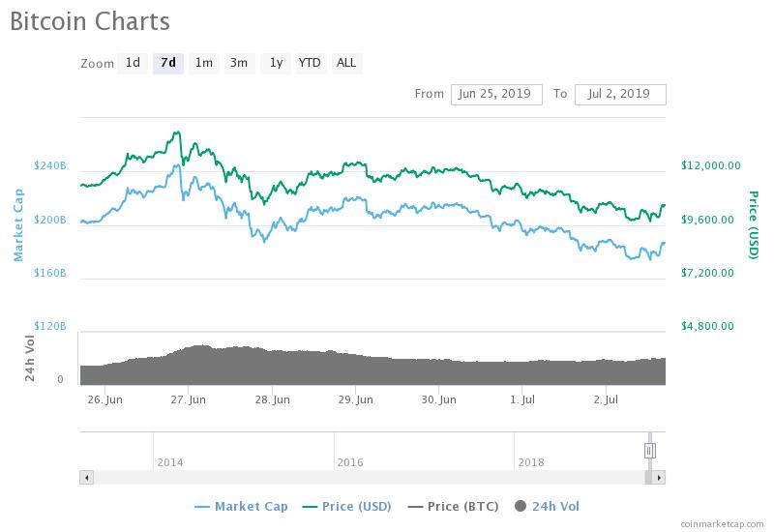
Task: Toggle Price (BTC) series in legend
Action: click(453, 507)
